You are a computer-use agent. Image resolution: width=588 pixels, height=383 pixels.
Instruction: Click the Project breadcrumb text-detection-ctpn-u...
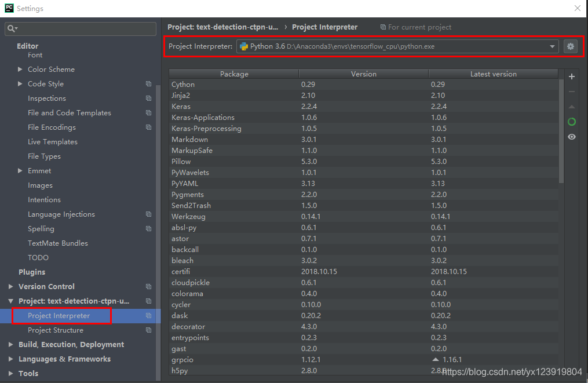[x=223, y=27]
